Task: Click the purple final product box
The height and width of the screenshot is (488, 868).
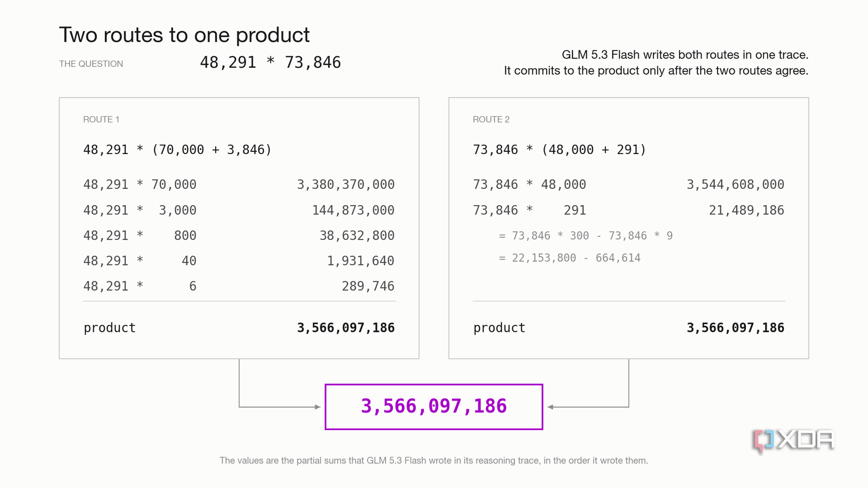Action: (x=434, y=406)
